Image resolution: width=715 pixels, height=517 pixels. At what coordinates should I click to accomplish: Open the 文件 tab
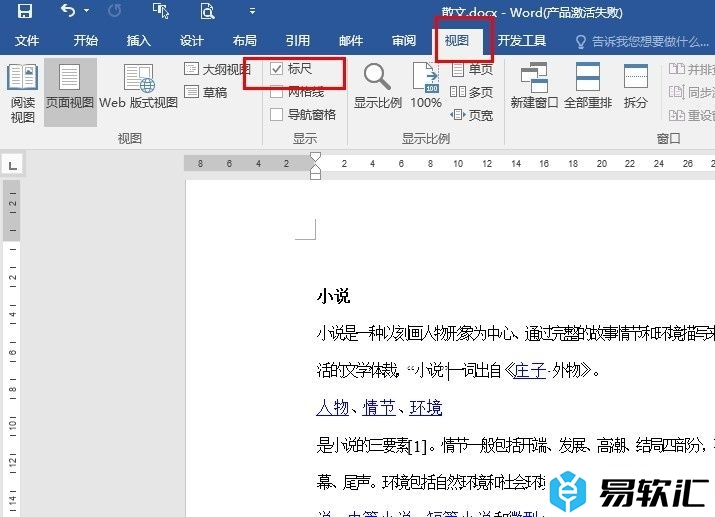26,41
